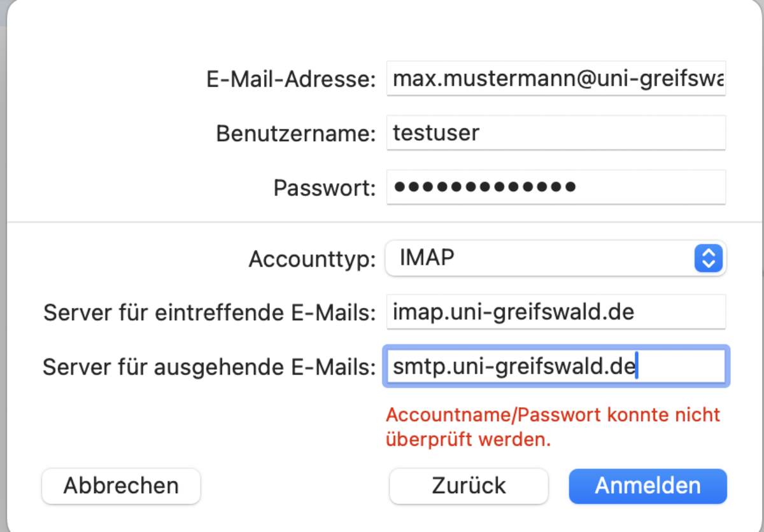Viewport: 764px width, 532px height.
Task: Click the "Server für eintreffende E-Mails:" label
Action: (x=209, y=312)
